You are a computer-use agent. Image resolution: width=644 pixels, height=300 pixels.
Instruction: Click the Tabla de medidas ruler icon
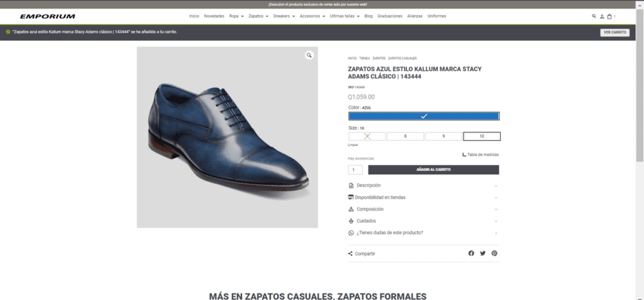coord(464,155)
